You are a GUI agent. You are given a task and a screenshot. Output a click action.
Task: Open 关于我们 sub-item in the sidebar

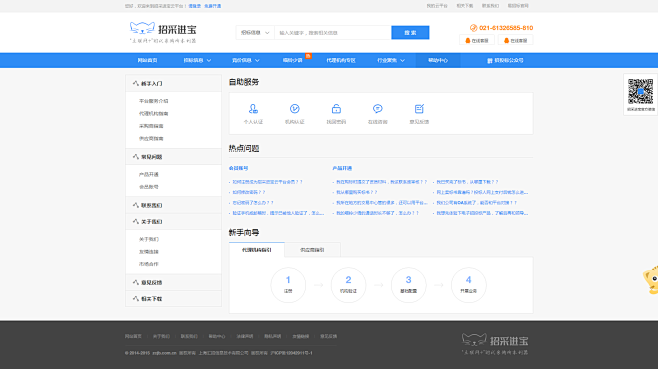click(x=149, y=239)
